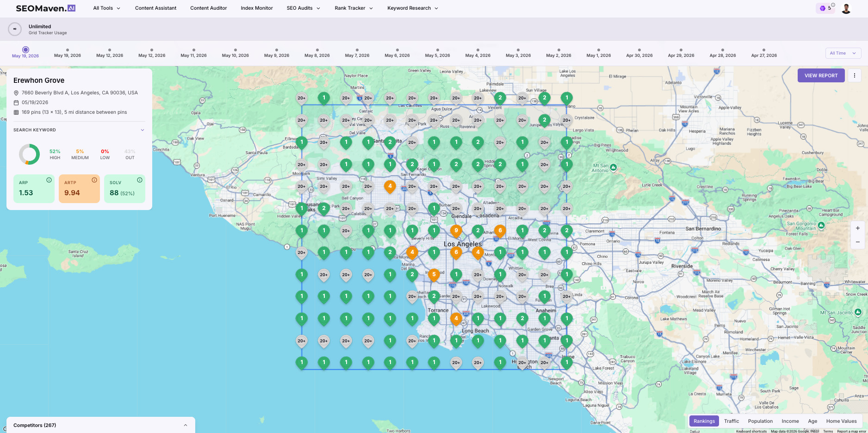Open Keyboard shortcuts link on map
Viewport: 868px width, 433px height.
click(x=751, y=431)
